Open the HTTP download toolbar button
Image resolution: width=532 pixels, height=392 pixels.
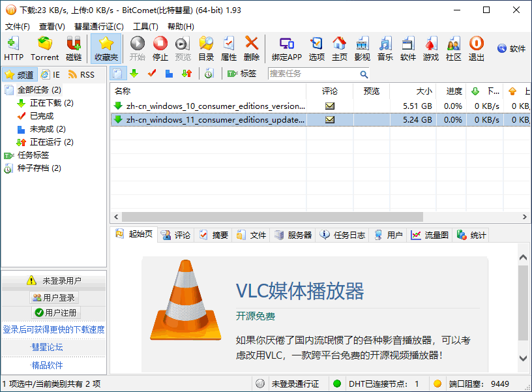coord(14,48)
